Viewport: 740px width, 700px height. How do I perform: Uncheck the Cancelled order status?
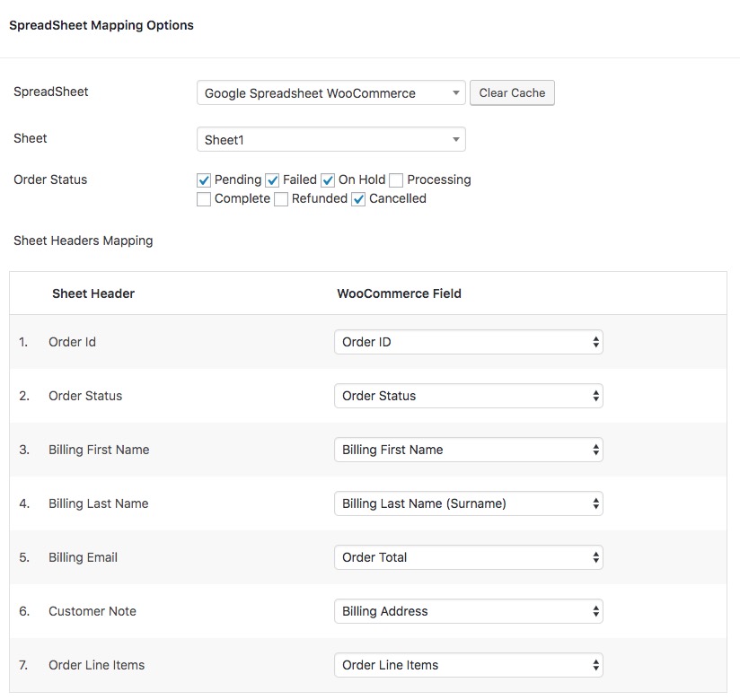357,198
